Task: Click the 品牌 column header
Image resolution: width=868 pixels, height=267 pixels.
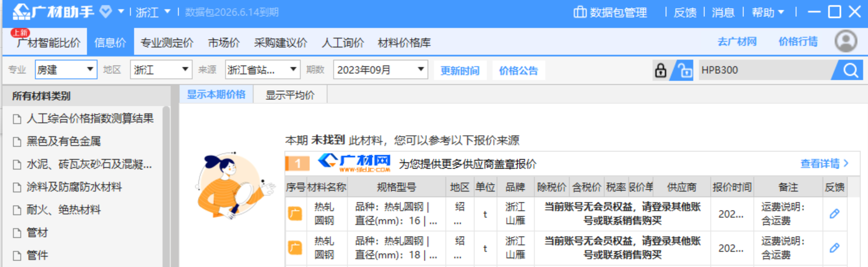Action: (515, 187)
